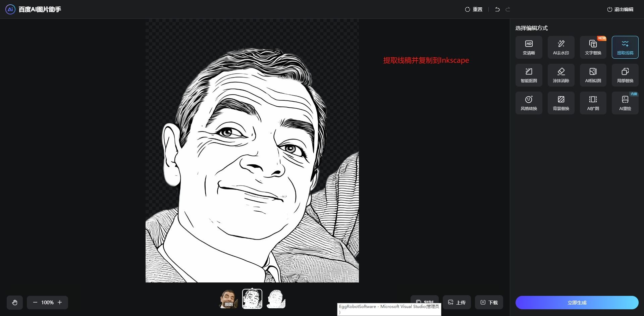Open the AI相似图 similar image tool
The image size is (644, 316).
point(593,75)
